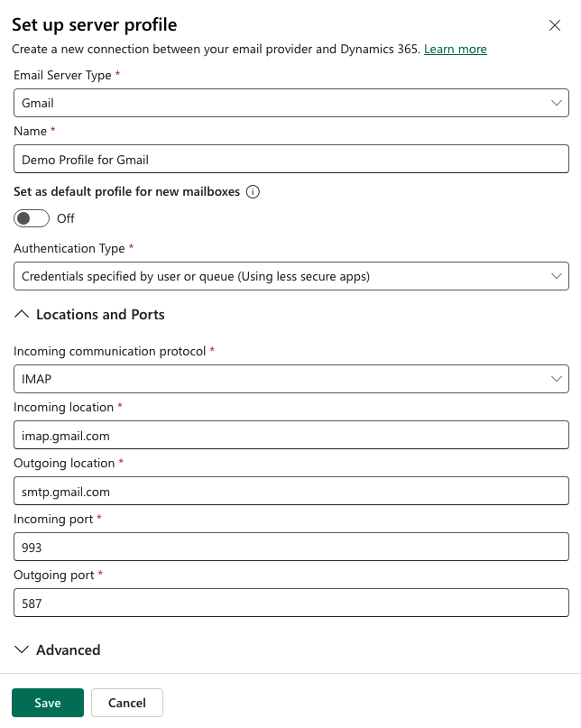Viewport: 581px width, 728px height.
Task: Open the Incoming communication protocol dropdown
Action: click(289, 378)
